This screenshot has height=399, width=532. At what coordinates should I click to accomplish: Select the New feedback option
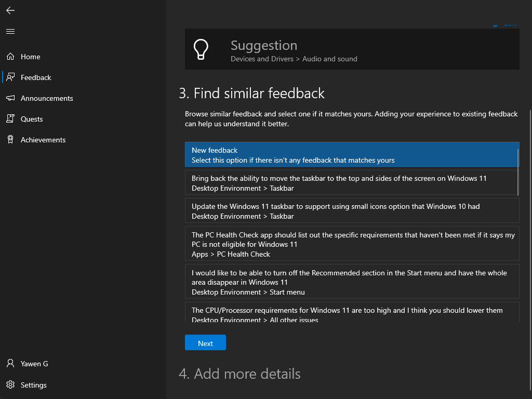point(351,155)
